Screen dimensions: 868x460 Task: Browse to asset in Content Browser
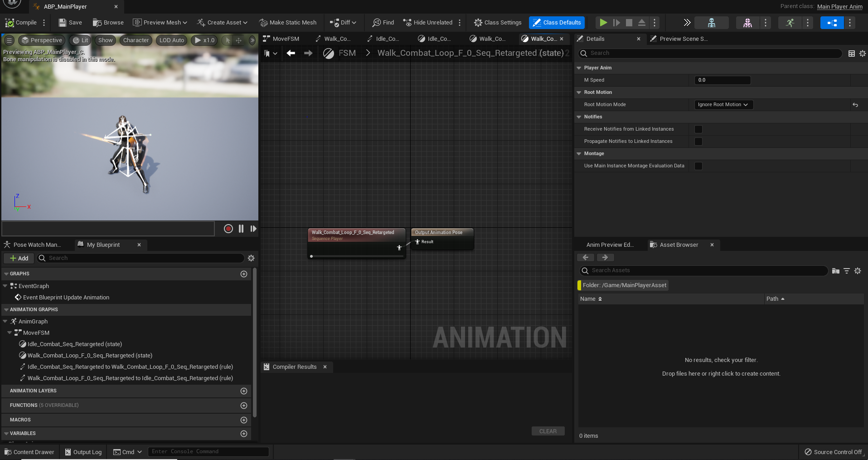[x=108, y=22]
